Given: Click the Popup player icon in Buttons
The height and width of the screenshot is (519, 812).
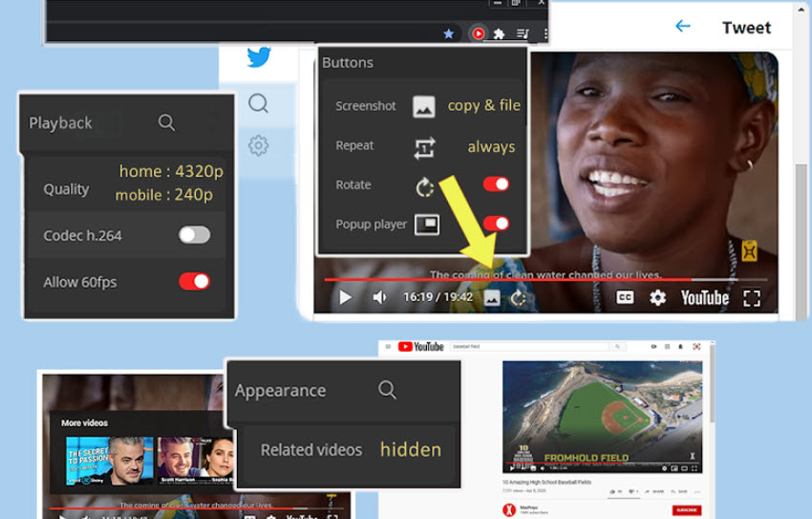Looking at the screenshot, I should point(427,225).
